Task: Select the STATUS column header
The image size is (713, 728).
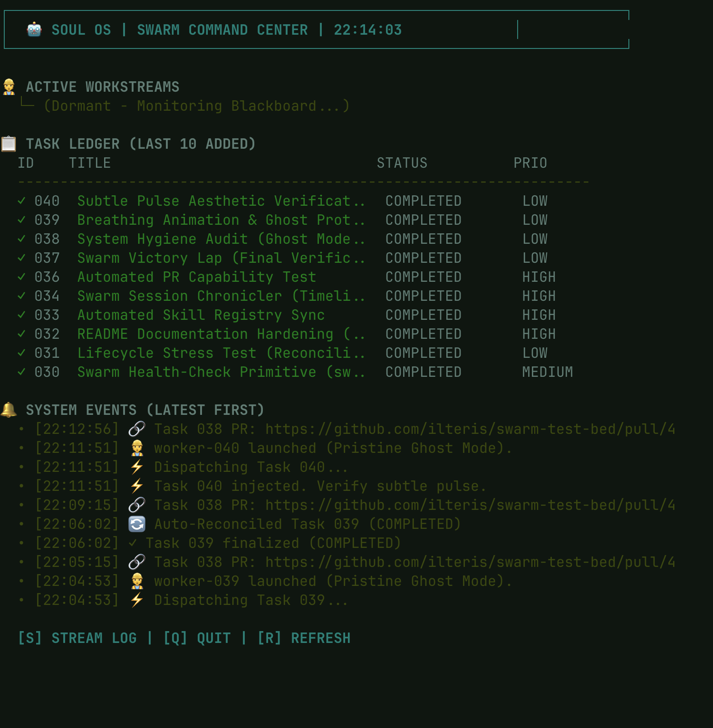Action: click(x=402, y=163)
